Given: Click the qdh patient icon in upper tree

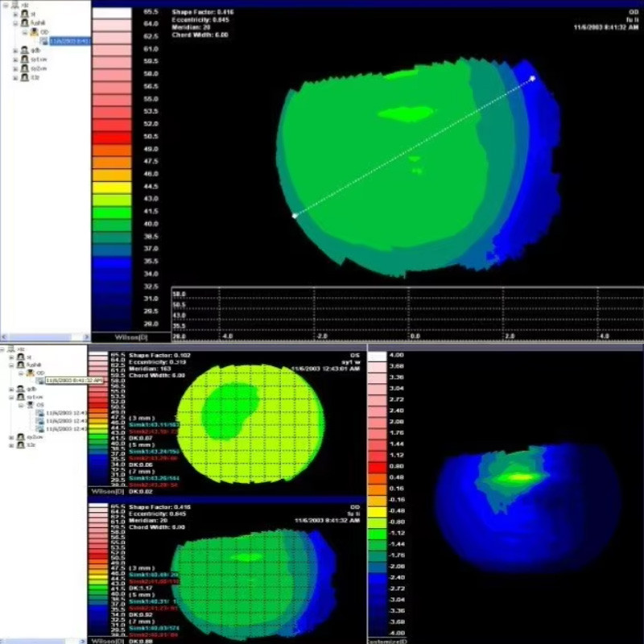Looking at the screenshot, I should (x=25, y=50).
